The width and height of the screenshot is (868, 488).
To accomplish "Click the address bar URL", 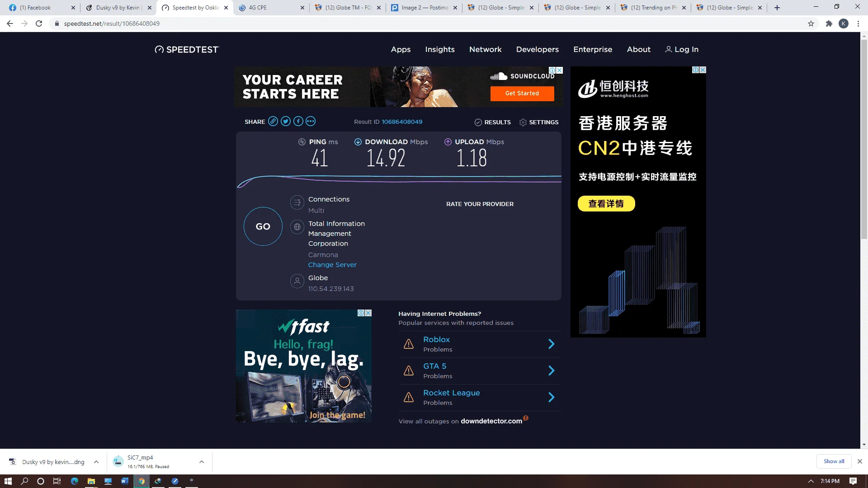I will click(112, 23).
